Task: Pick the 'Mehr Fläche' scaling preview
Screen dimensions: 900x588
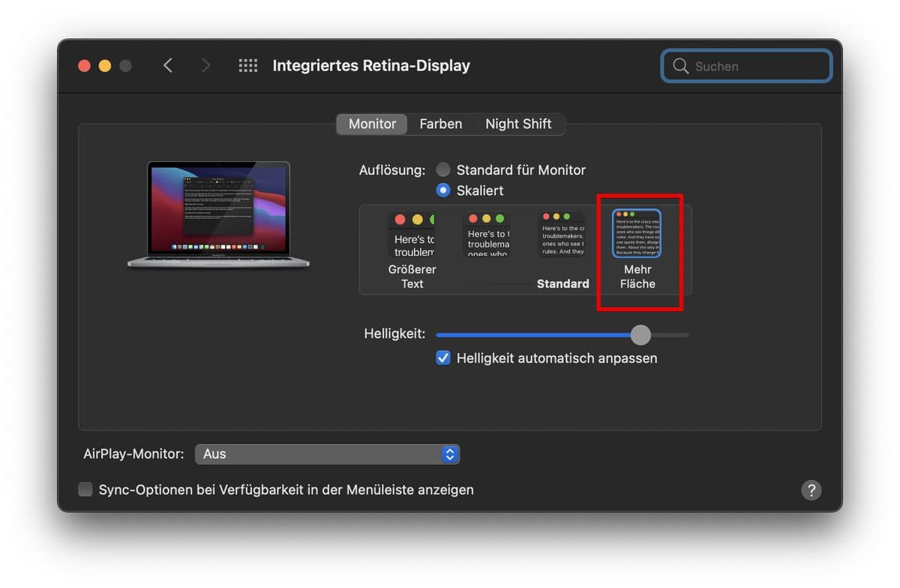Action: (x=637, y=234)
